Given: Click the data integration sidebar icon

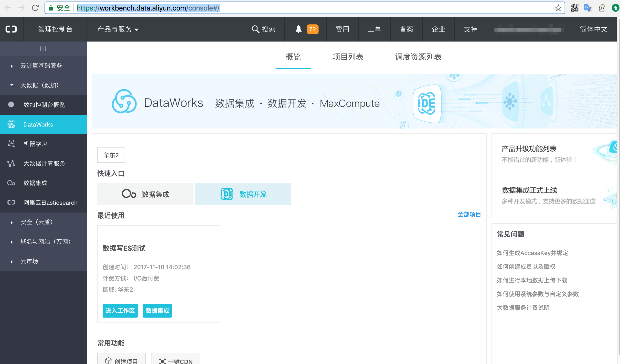Looking at the screenshot, I should click(x=11, y=183).
